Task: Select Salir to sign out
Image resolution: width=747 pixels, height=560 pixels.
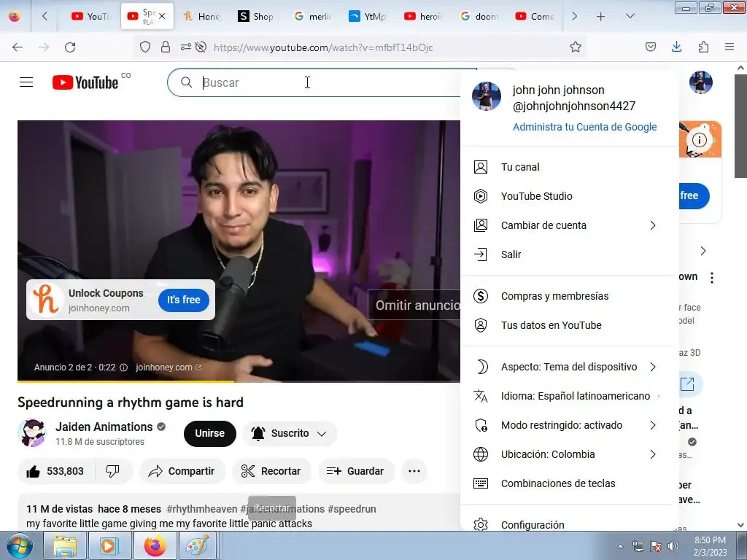Action: tap(569, 254)
